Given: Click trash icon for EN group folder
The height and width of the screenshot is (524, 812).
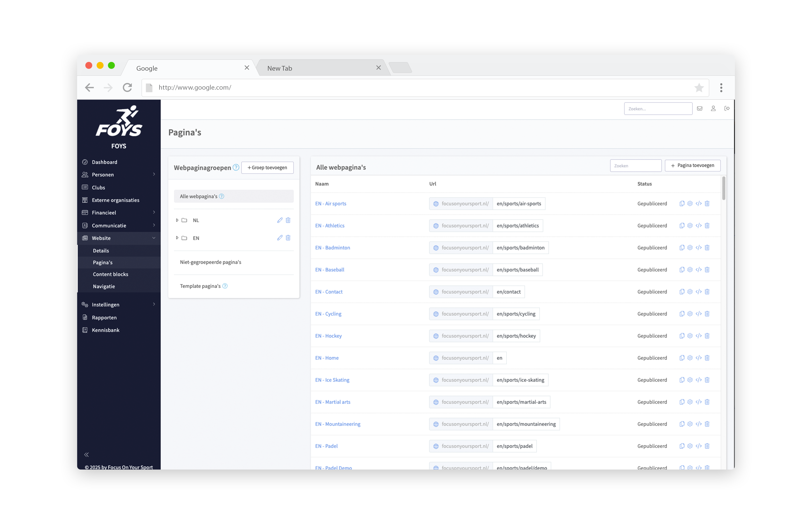Looking at the screenshot, I should pyautogui.click(x=288, y=238).
